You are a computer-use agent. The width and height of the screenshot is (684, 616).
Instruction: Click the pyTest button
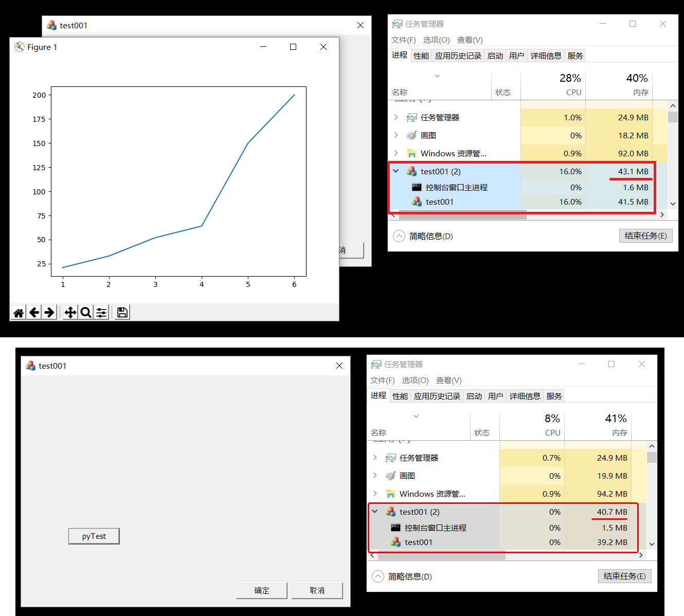click(x=94, y=536)
